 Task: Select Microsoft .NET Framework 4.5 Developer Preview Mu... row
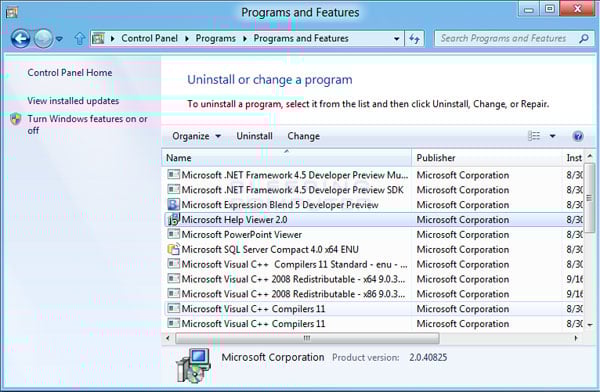tap(374, 175)
